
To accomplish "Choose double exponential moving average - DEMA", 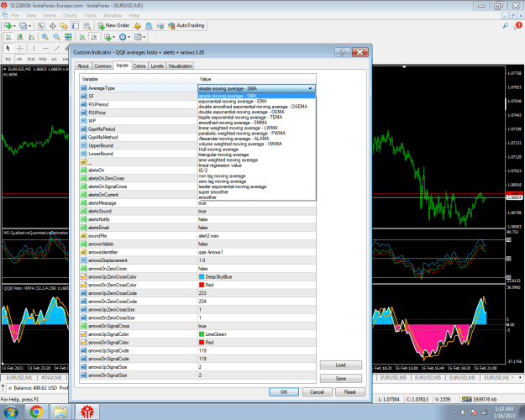I will pyautogui.click(x=241, y=112).
